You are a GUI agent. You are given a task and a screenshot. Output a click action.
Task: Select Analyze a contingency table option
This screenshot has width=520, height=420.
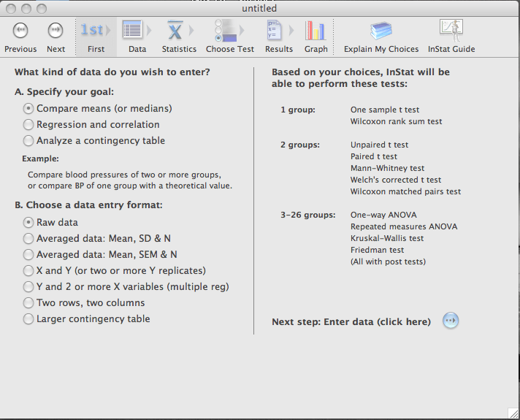(29, 141)
